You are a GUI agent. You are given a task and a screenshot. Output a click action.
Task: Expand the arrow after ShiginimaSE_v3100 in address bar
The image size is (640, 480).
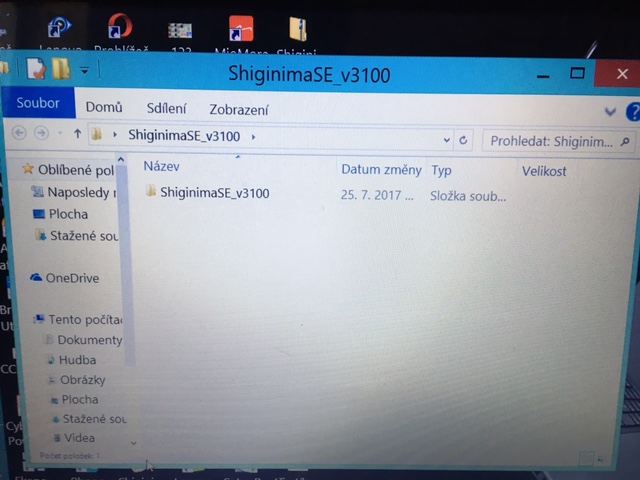[253, 137]
